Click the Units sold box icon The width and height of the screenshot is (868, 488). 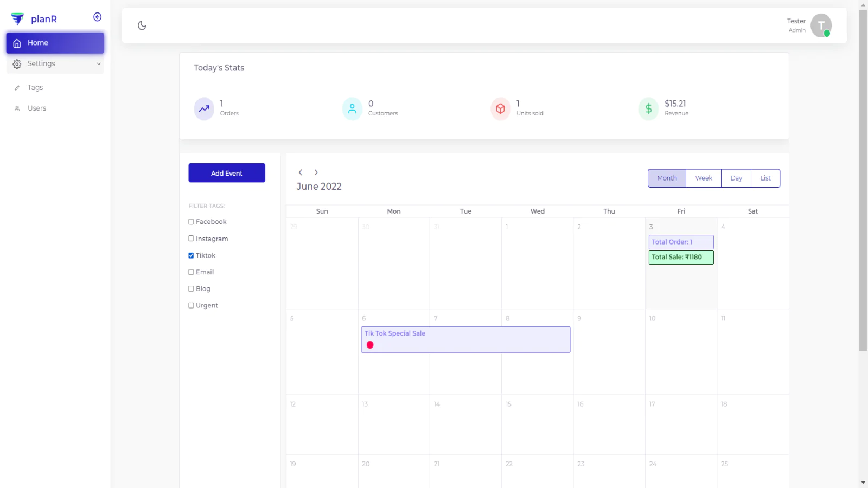click(x=500, y=109)
